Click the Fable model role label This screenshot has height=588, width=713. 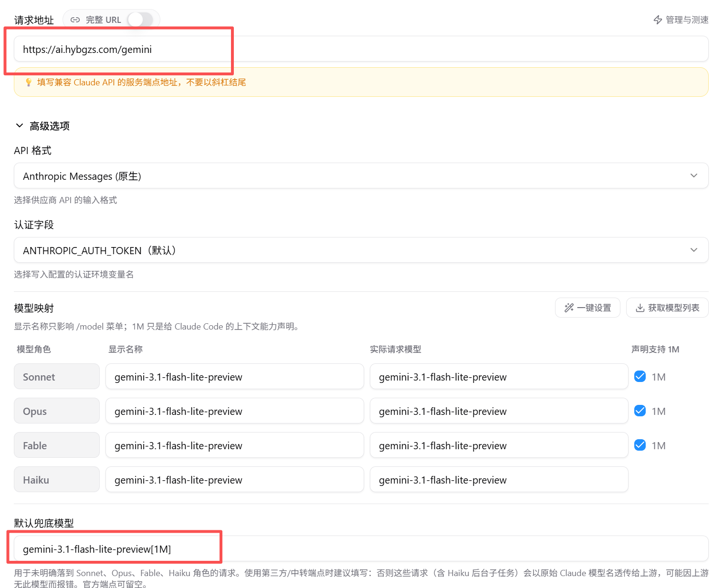57,445
